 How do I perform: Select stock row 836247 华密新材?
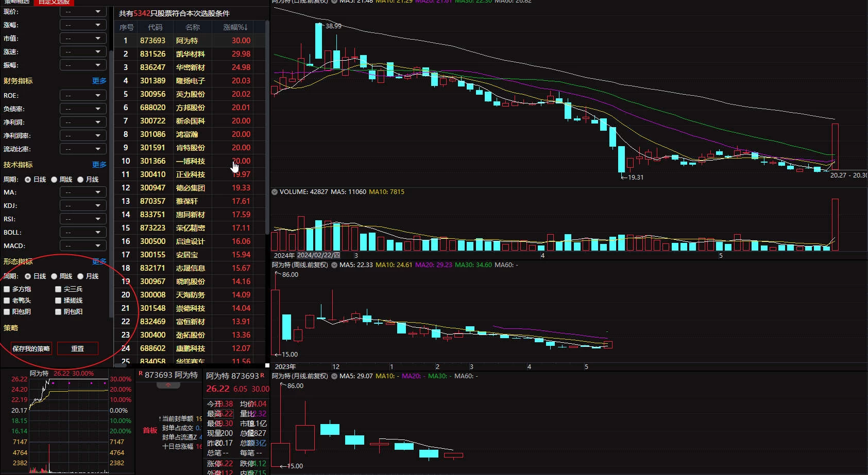191,67
